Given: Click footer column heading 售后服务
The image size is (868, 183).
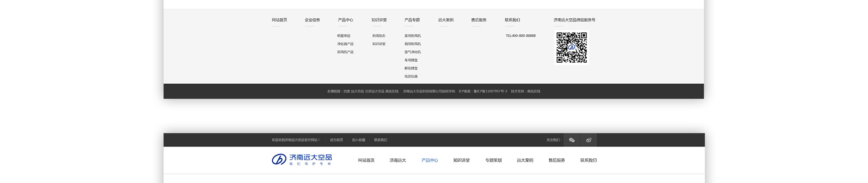Looking at the screenshot, I should [x=479, y=20].
